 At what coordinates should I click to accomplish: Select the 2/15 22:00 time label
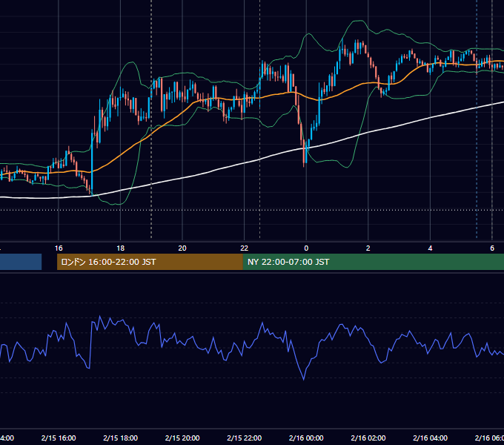[245, 438]
